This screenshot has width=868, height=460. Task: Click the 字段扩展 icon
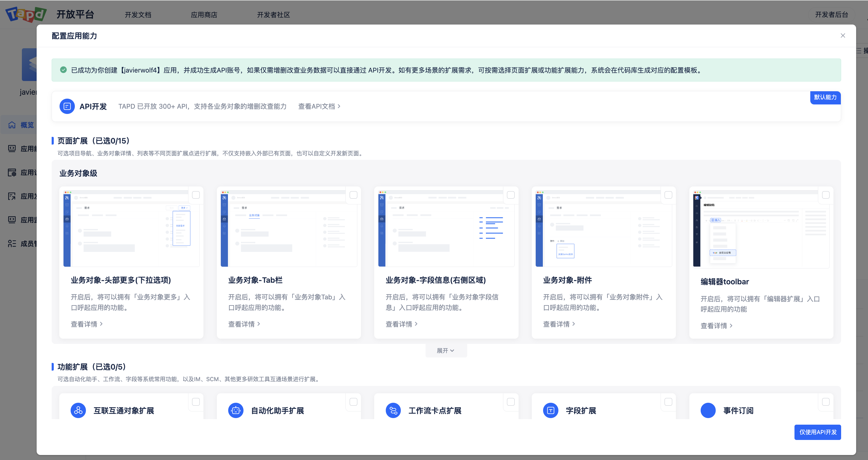tap(550, 410)
